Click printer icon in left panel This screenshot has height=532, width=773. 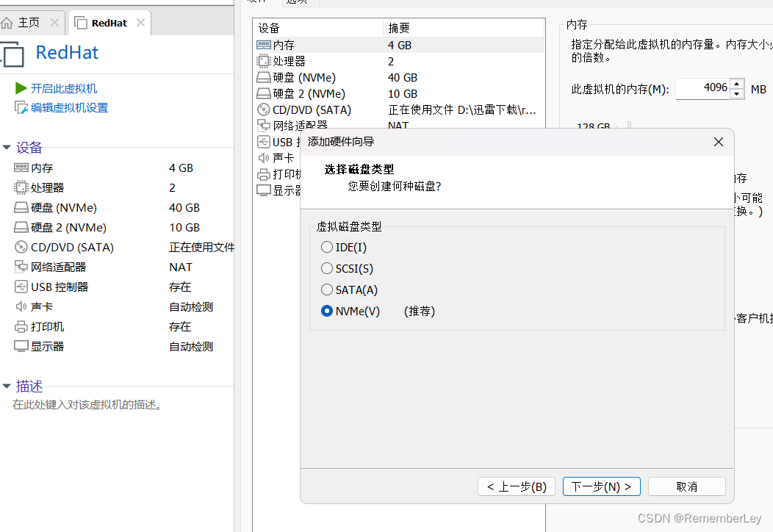[21, 326]
